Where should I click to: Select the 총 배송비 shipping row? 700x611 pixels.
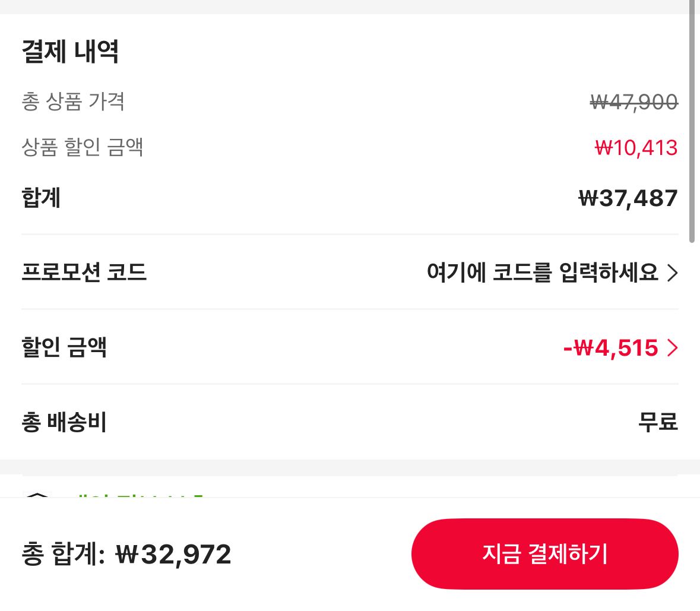(x=63, y=422)
